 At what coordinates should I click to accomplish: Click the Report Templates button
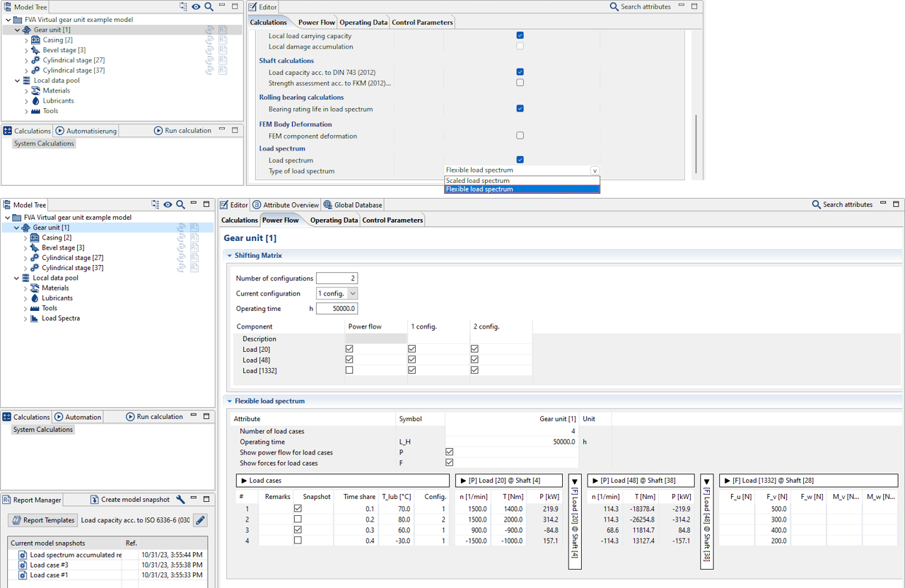42,520
